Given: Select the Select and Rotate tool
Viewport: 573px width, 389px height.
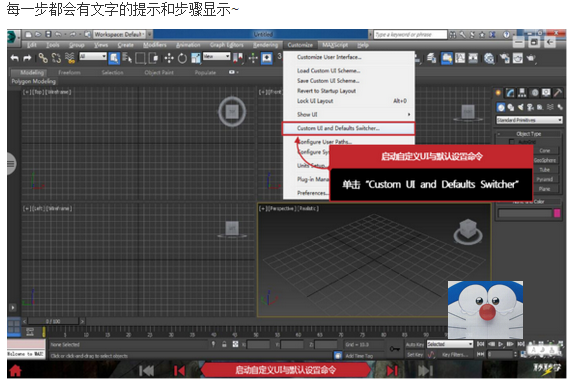Looking at the screenshot, I should coord(182,58).
